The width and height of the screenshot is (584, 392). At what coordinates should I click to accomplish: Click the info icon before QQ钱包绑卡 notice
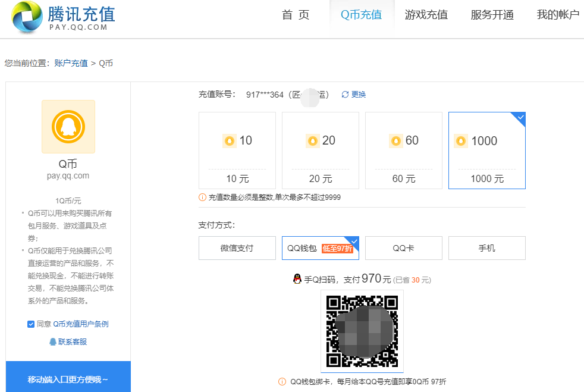pyautogui.click(x=282, y=381)
